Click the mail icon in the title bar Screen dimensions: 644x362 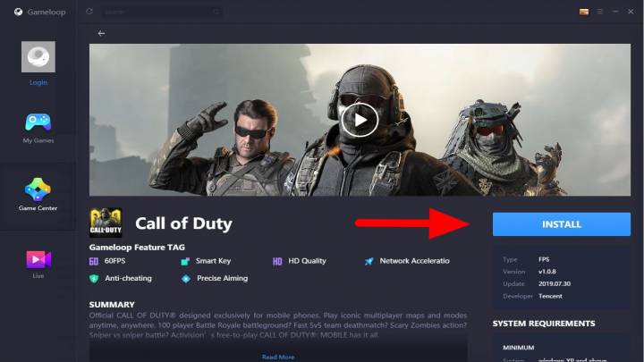point(584,12)
